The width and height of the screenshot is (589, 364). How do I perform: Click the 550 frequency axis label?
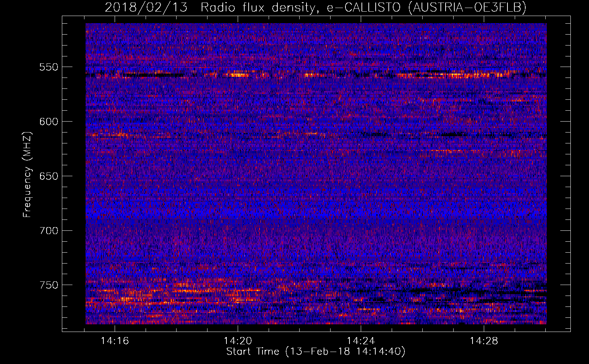pos(49,67)
